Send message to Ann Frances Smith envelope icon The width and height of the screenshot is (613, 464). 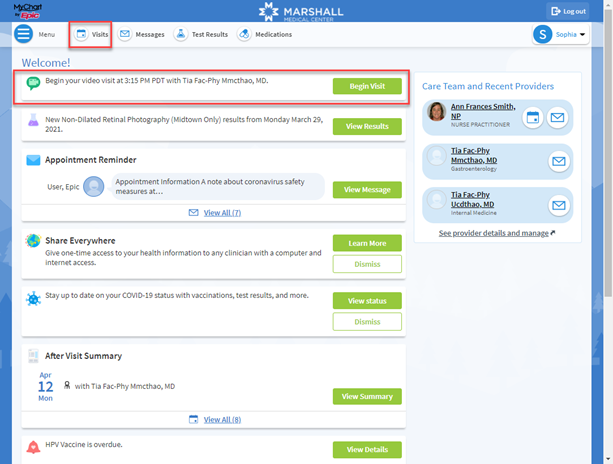pos(557,117)
